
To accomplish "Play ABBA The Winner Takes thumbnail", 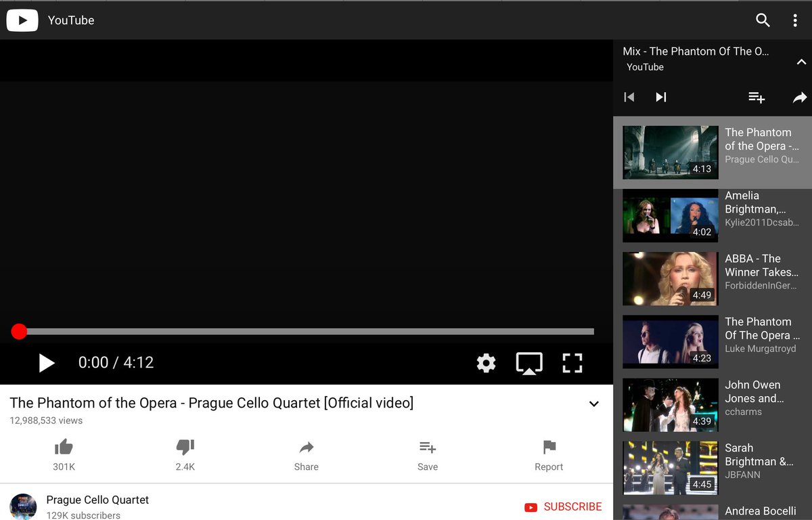I will 671,278.
